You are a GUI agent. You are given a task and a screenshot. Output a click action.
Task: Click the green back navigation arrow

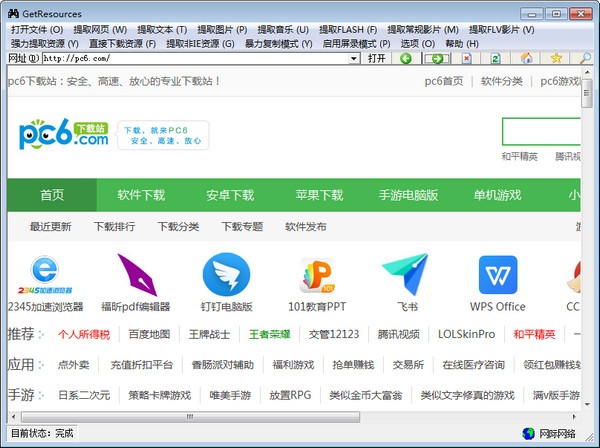pos(406,58)
